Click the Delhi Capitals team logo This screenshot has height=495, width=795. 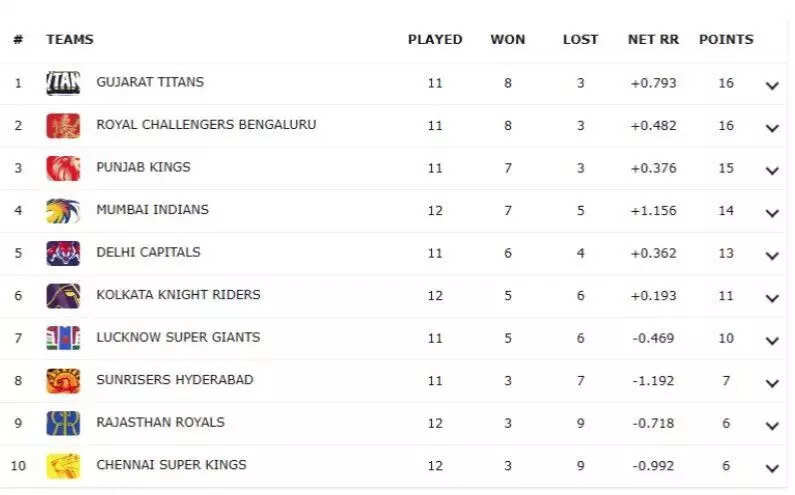click(63, 254)
